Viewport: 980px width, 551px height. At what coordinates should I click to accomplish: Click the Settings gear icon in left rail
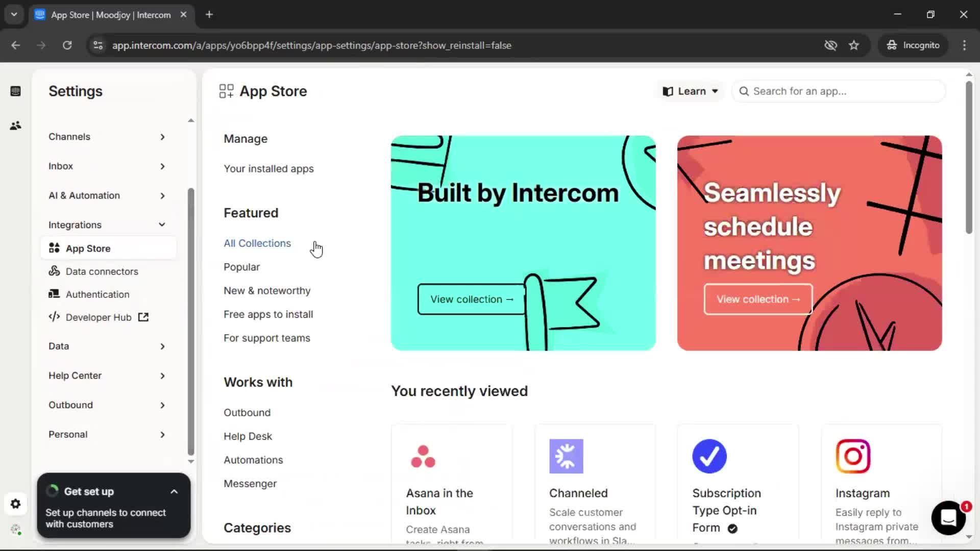(15, 504)
